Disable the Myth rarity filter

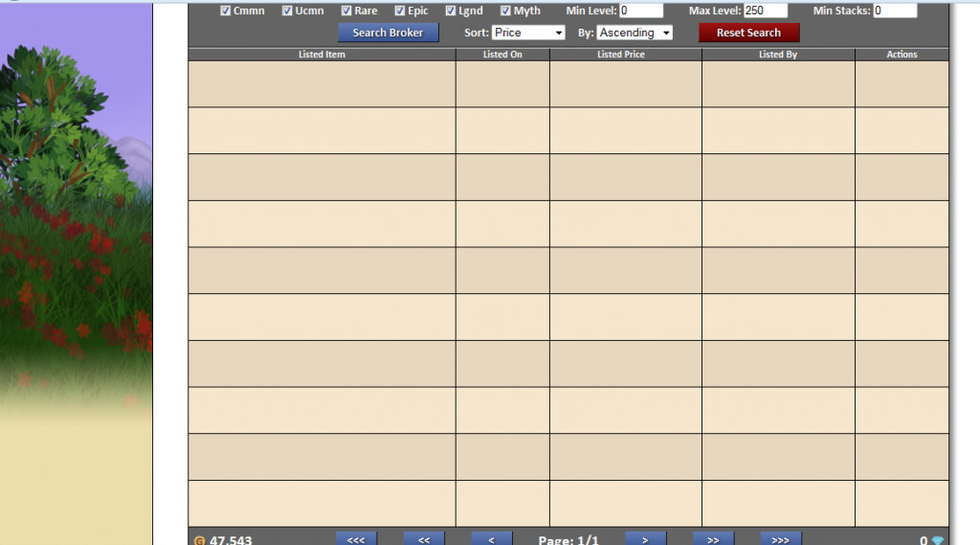[x=505, y=11]
